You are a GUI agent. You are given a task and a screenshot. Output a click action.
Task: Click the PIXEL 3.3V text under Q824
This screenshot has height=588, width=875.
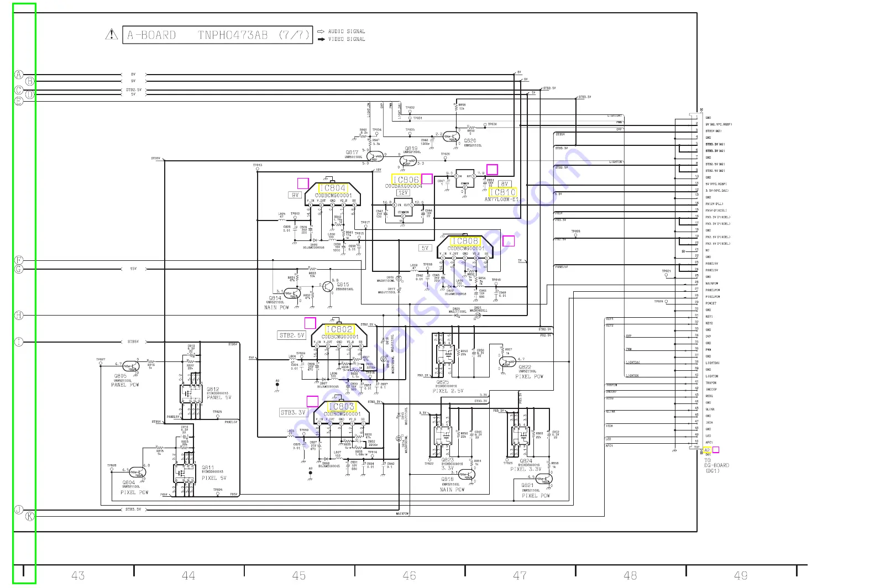pos(526,469)
